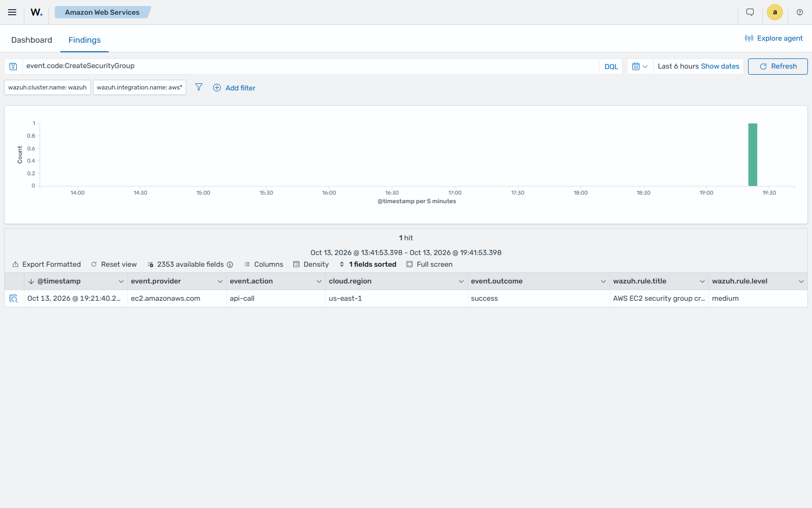
Task: Click the change-all-filters funnel icon
Action: point(199,87)
